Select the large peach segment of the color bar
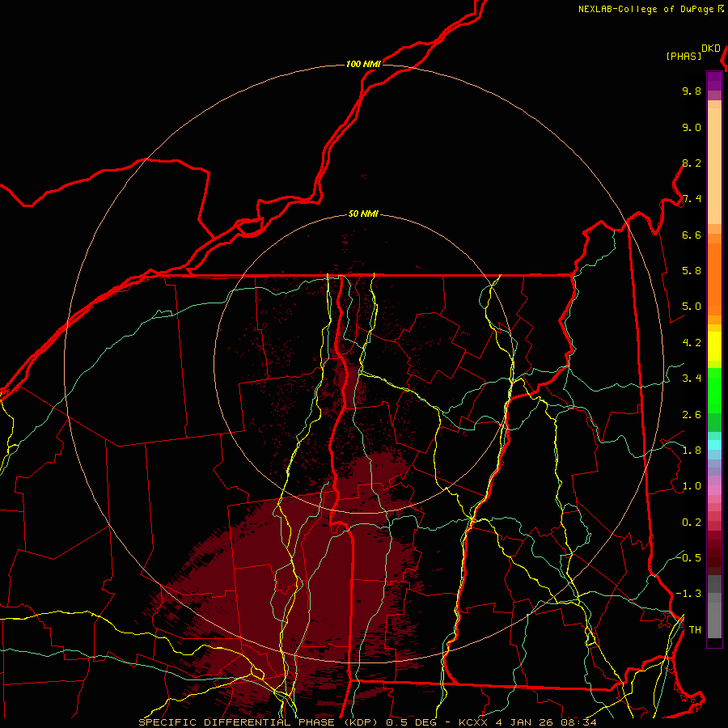This screenshot has height=728, width=728. 714,167
